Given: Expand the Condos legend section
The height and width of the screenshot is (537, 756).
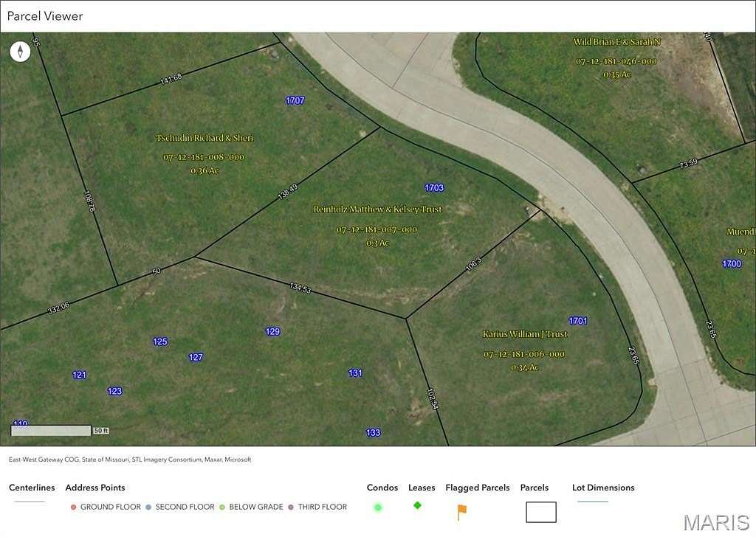Looking at the screenshot, I should (382, 488).
